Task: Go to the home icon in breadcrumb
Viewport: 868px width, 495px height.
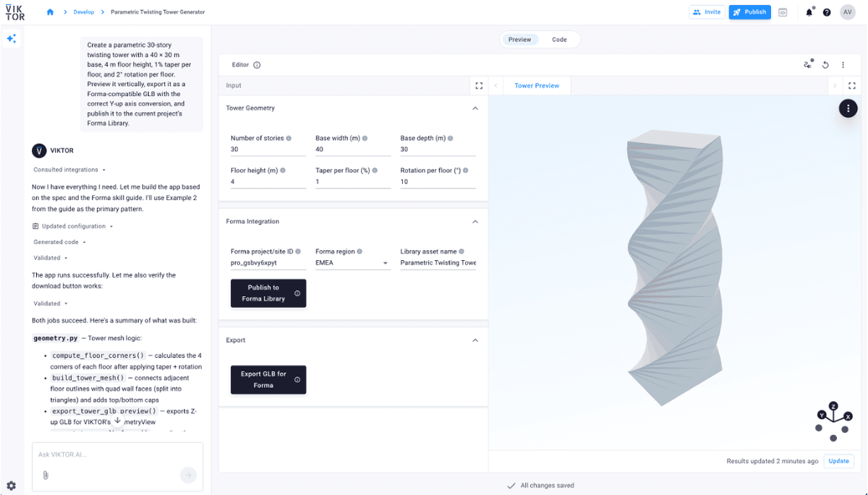Action: pyautogui.click(x=50, y=12)
